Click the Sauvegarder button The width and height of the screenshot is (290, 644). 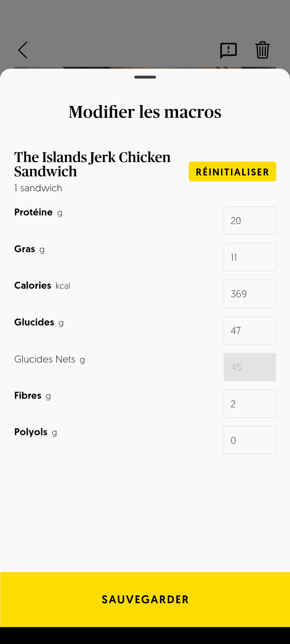(145, 599)
